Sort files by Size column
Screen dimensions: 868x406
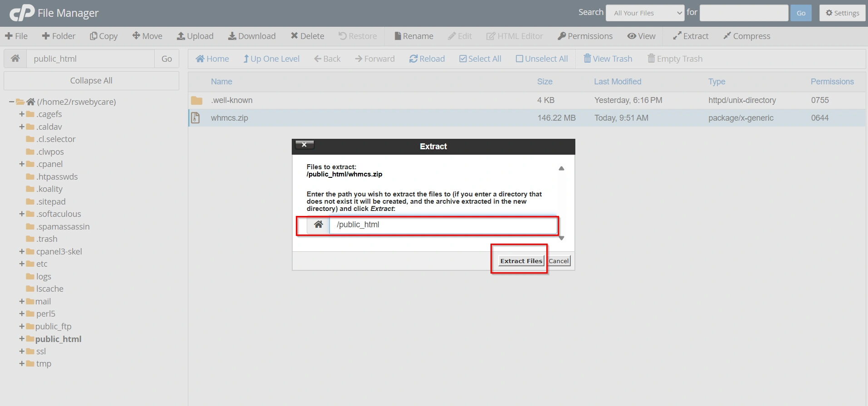pos(544,82)
